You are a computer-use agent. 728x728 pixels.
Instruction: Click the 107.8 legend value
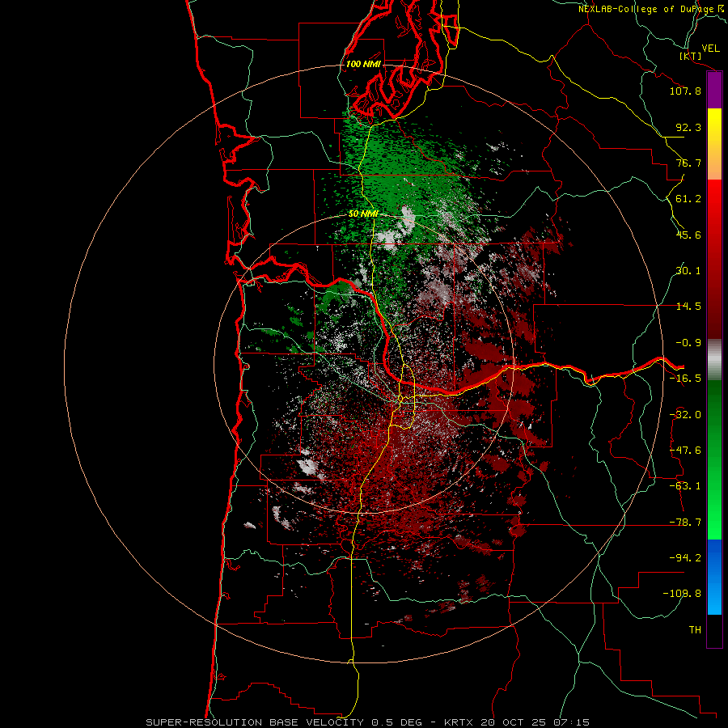685,91
